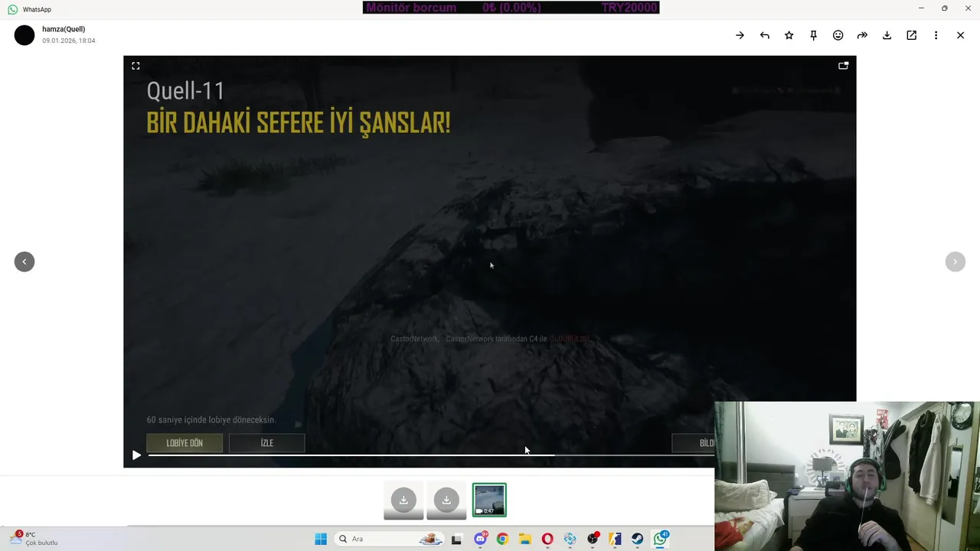Screen dimensions: 980x551
Task: Switch video to picture-in-picture mode
Action: 843,66
